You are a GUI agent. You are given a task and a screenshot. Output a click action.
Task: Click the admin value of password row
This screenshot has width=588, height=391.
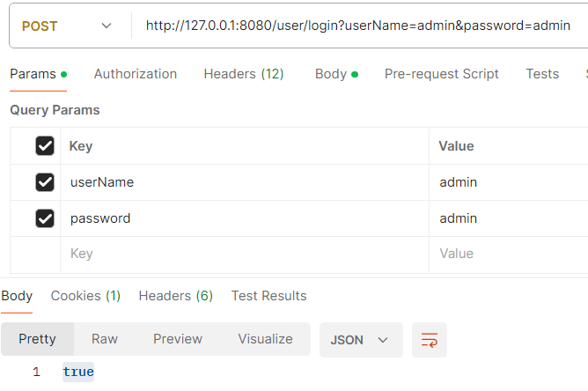(x=509, y=218)
